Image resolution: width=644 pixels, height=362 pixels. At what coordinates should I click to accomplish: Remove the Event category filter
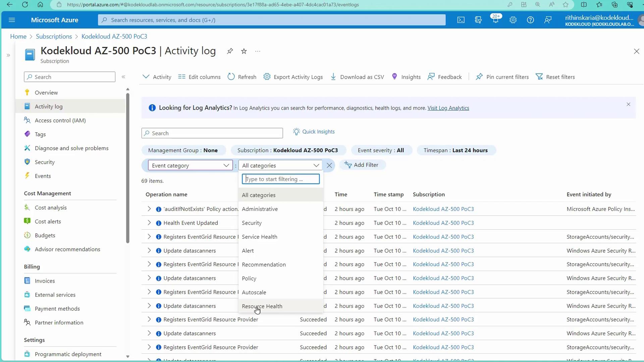pos(329,166)
